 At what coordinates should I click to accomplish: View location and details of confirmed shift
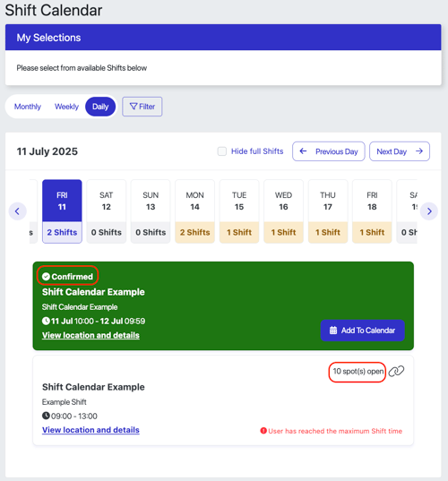[x=90, y=335]
